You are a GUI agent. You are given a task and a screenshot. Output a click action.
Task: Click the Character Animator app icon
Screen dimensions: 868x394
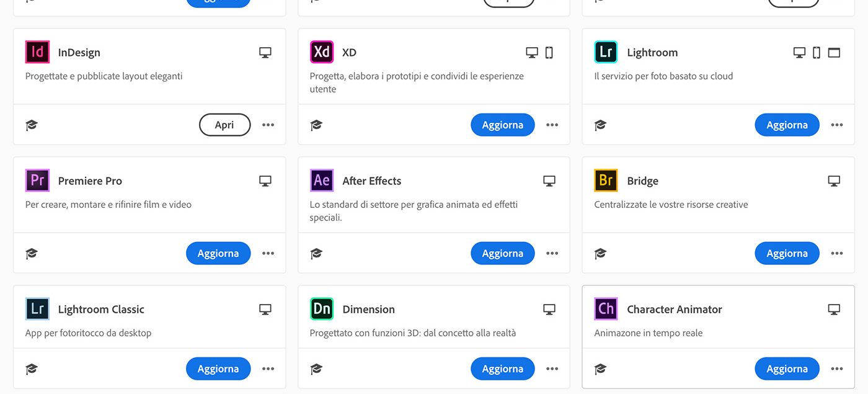point(606,309)
